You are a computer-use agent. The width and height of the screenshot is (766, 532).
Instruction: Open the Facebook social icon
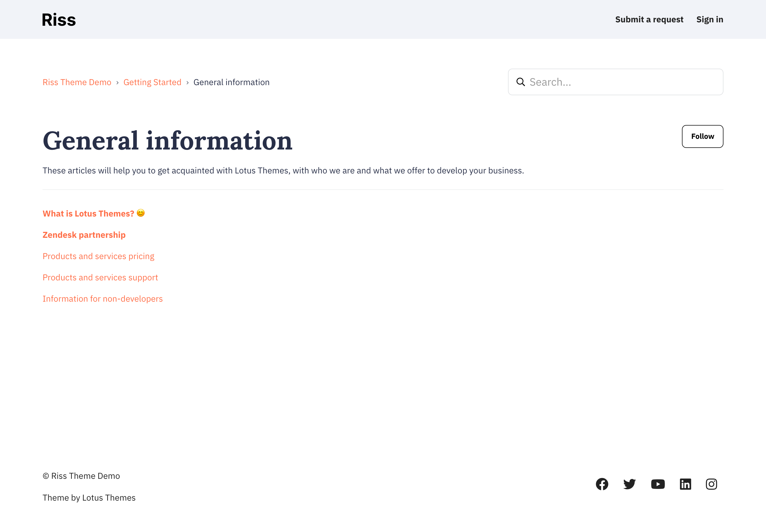pos(602,484)
